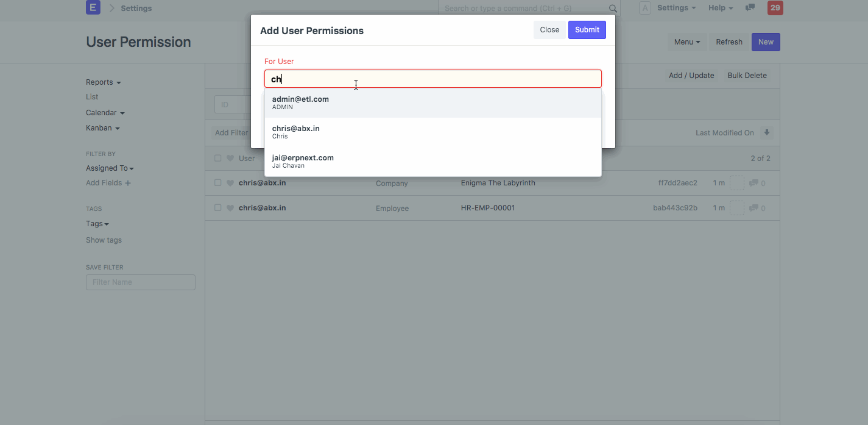Image resolution: width=868 pixels, height=425 pixels.
Task: Click the For User input field
Action: 432,79
